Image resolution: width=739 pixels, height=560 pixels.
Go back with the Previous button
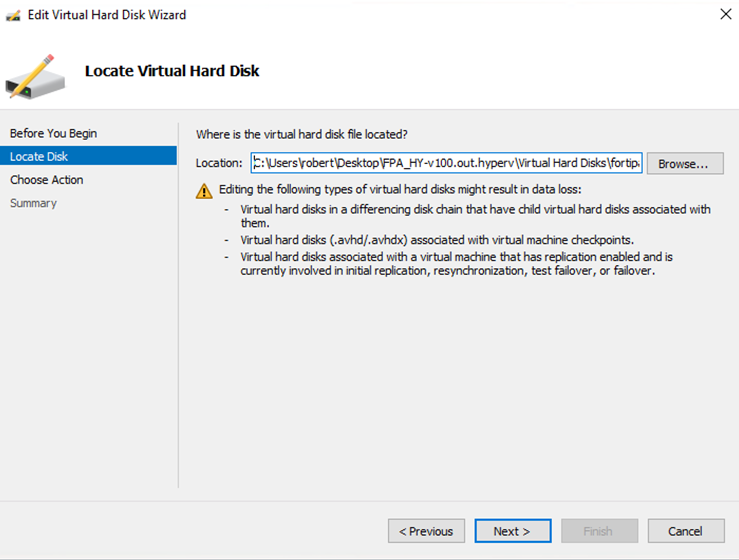(426, 531)
